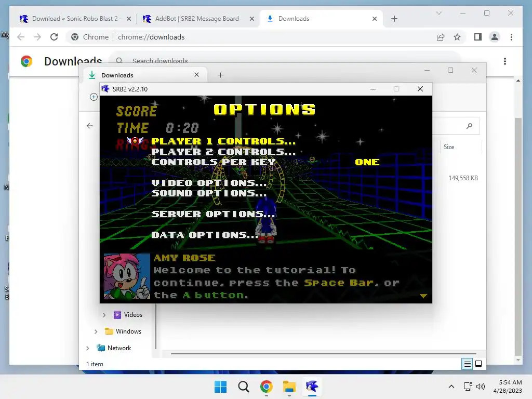
Task: Click the 149,558 KB file size
Action: [x=463, y=178]
